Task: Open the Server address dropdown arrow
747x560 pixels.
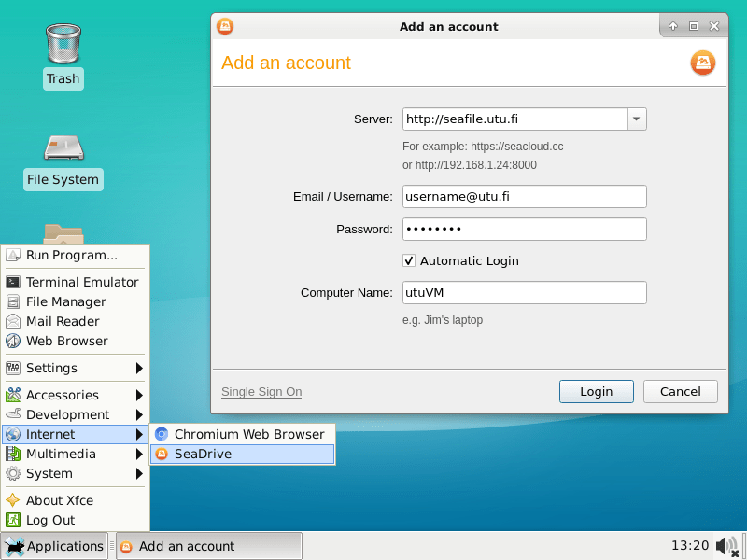Action: (x=637, y=119)
